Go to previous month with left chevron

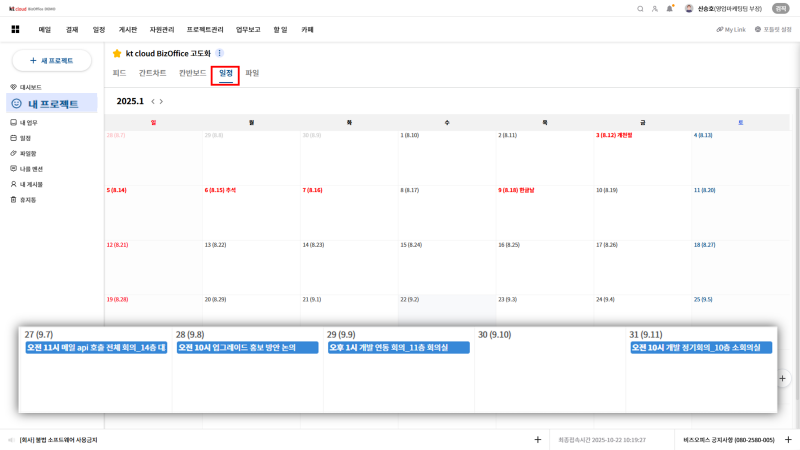(x=152, y=101)
